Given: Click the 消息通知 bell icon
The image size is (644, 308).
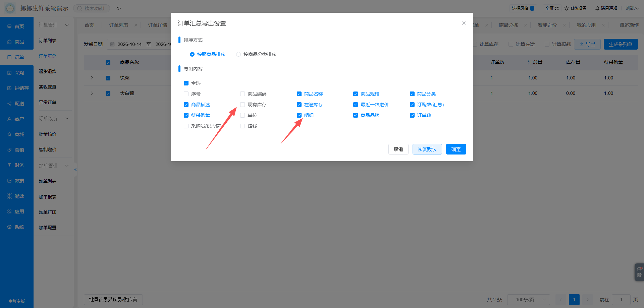Looking at the screenshot, I should tap(597, 8).
